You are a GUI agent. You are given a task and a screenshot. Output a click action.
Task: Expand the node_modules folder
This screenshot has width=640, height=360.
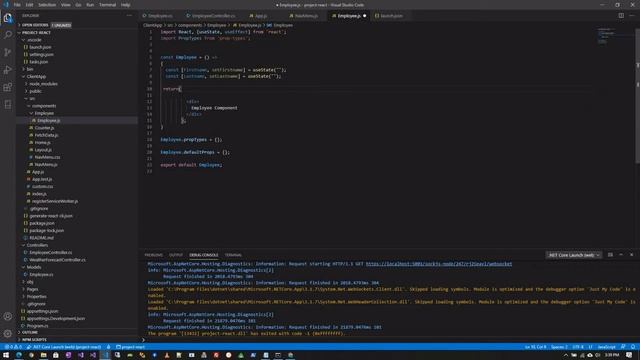(43, 84)
